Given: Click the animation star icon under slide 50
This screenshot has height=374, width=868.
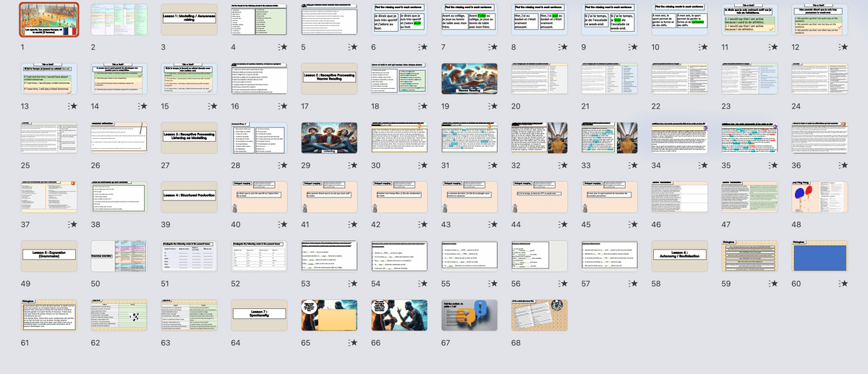Looking at the screenshot, I should point(142,284).
